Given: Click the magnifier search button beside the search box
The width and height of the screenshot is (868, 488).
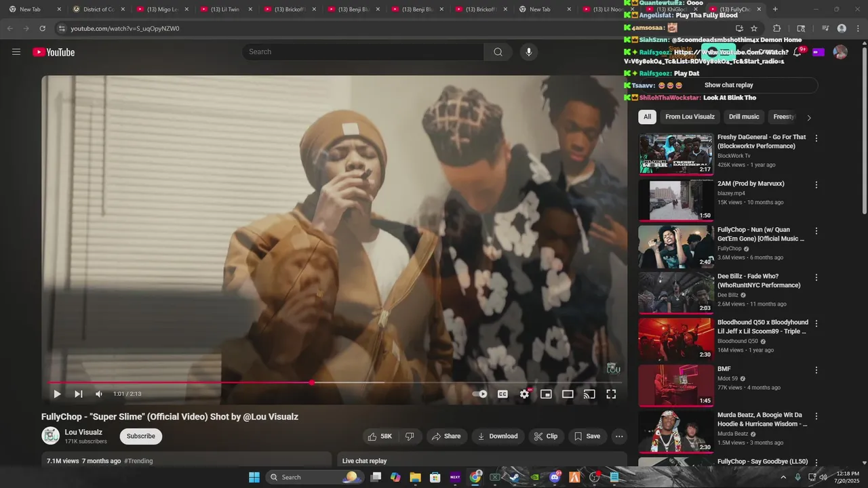Looking at the screenshot, I should pyautogui.click(x=498, y=52).
